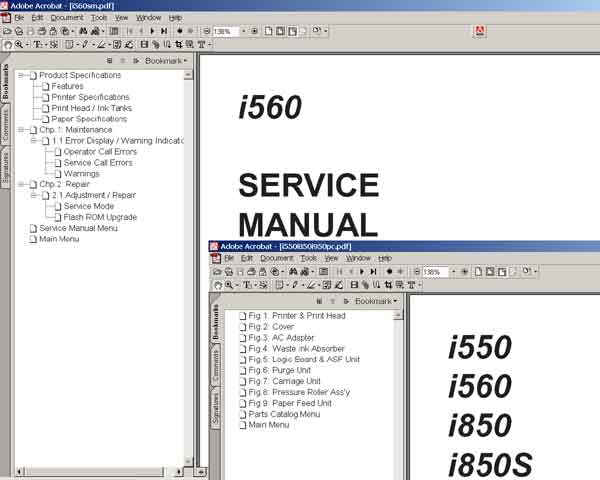Image resolution: width=600 pixels, height=480 pixels.
Task: Open Flash ROM Upgrade bookmark
Action: coord(100,217)
